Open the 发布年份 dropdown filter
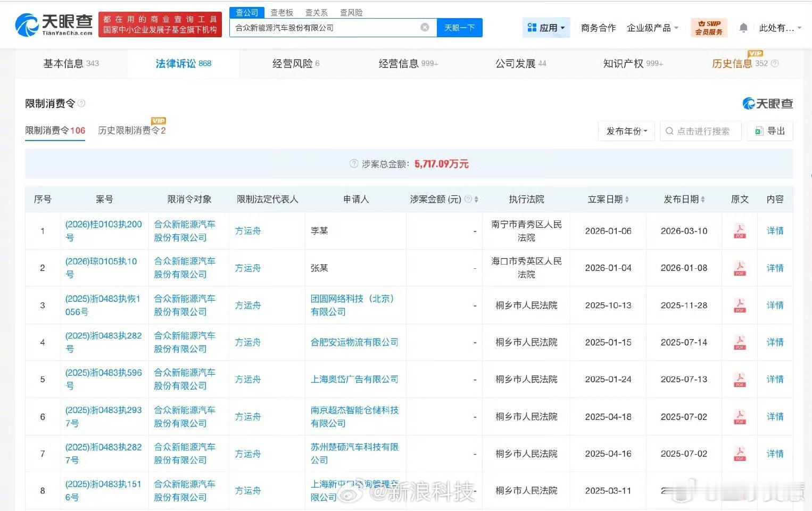The width and height of the screenshot is (812, 511). coord(626,131)
